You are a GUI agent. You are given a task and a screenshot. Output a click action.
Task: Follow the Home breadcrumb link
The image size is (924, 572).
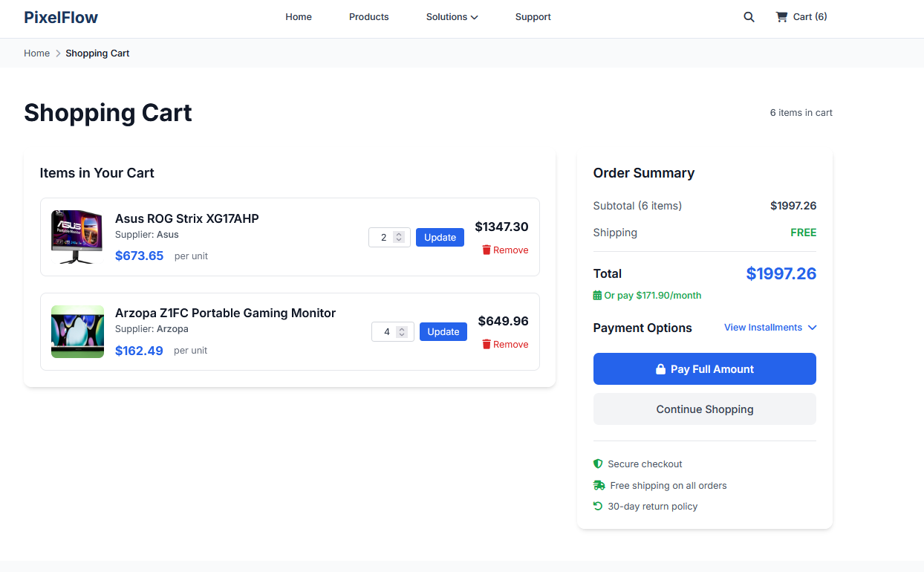36,53
